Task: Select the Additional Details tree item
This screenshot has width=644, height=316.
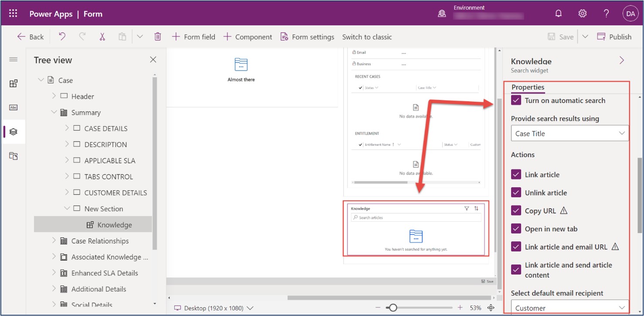Action: pyautogui.click(x=99, y=289)
